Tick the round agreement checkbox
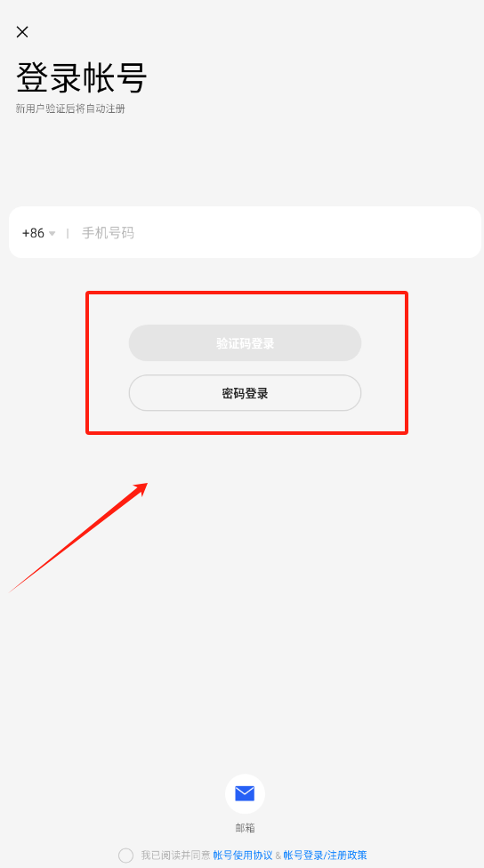 125,856
